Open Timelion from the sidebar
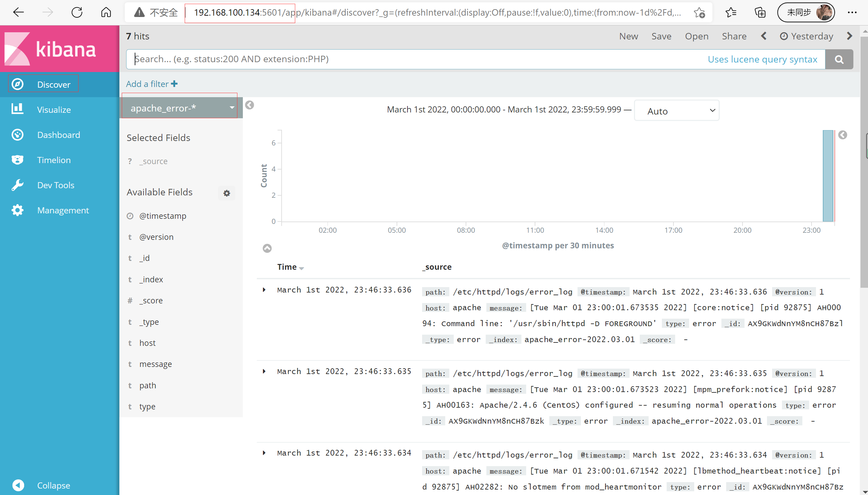Viewport: 868px width, 495px height. click(x=17, y=160)
